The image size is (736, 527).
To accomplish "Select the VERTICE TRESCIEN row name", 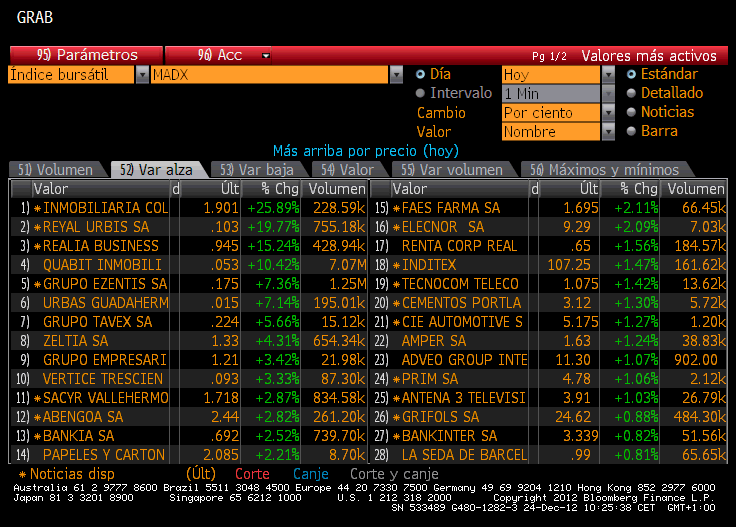I will pos(103,379).
